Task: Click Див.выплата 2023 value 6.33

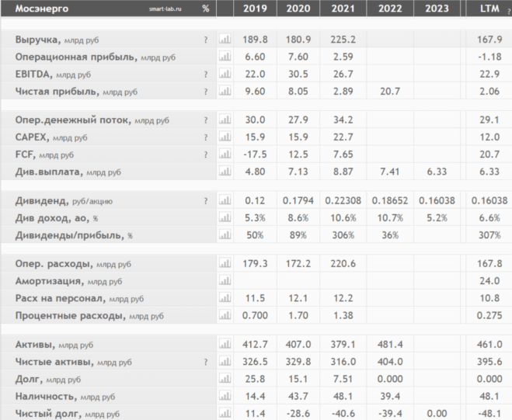Action: (437, 172)
